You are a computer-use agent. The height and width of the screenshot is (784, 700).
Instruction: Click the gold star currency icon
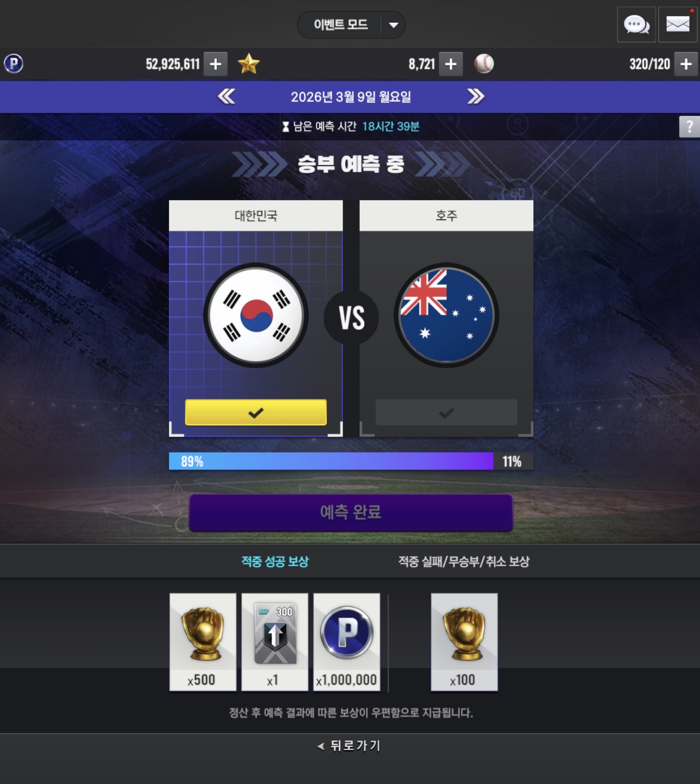click(x=249, y=64)
